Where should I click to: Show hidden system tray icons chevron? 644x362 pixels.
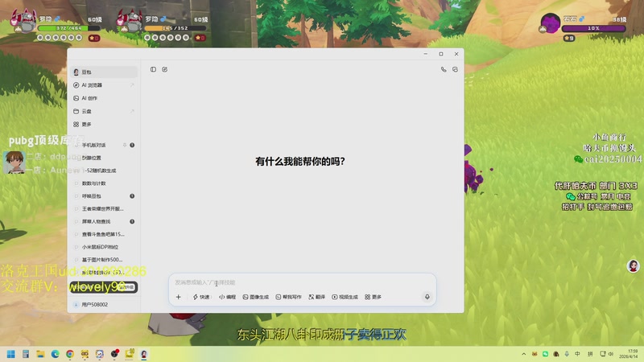(524, 354)
